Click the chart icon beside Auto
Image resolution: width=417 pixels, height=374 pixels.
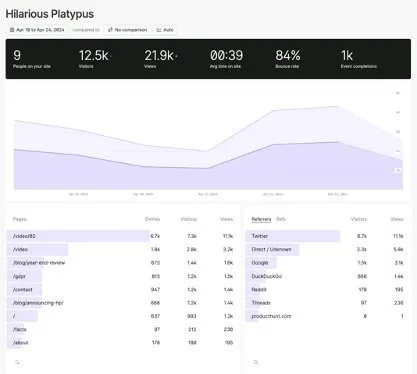pos(159,30)
